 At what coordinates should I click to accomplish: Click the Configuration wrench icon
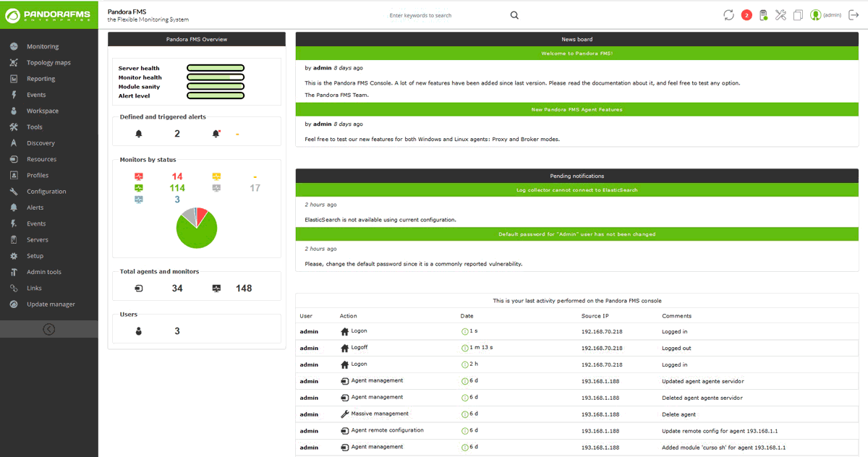point(14,192)
